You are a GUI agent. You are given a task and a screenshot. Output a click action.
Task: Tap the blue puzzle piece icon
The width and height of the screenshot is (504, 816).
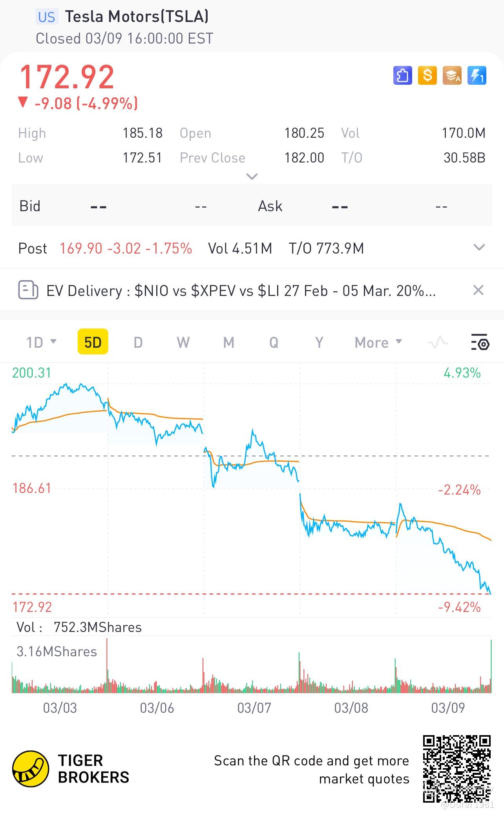coord(402,75)
